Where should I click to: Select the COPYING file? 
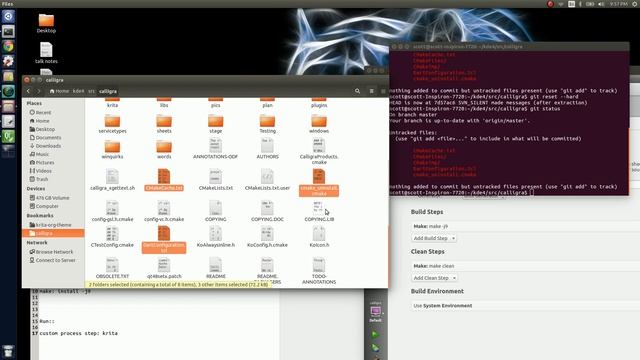(x=216, y=211)
